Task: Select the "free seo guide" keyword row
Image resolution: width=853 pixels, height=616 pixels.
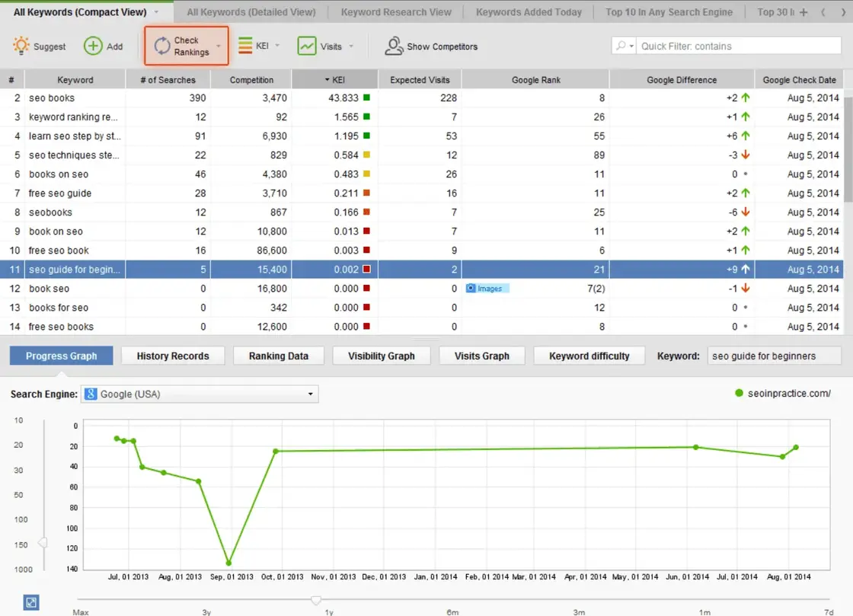Action: [422, 193]
